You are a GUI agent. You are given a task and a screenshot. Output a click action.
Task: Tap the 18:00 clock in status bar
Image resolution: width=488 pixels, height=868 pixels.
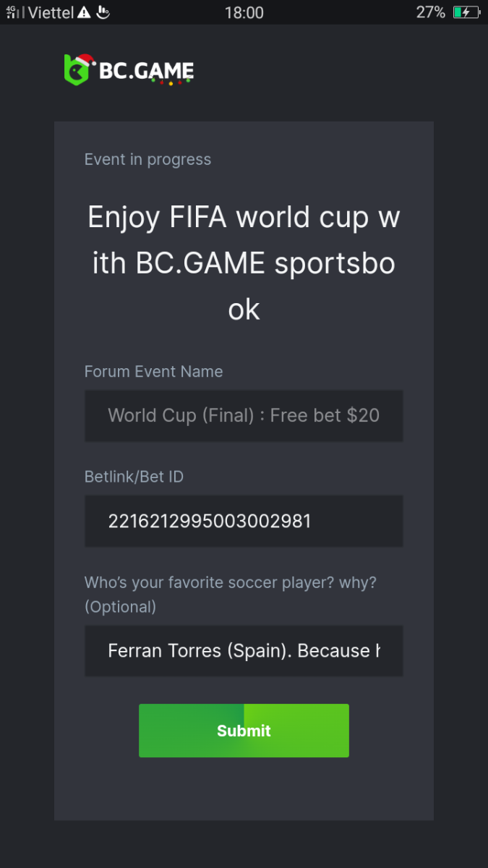244,12
